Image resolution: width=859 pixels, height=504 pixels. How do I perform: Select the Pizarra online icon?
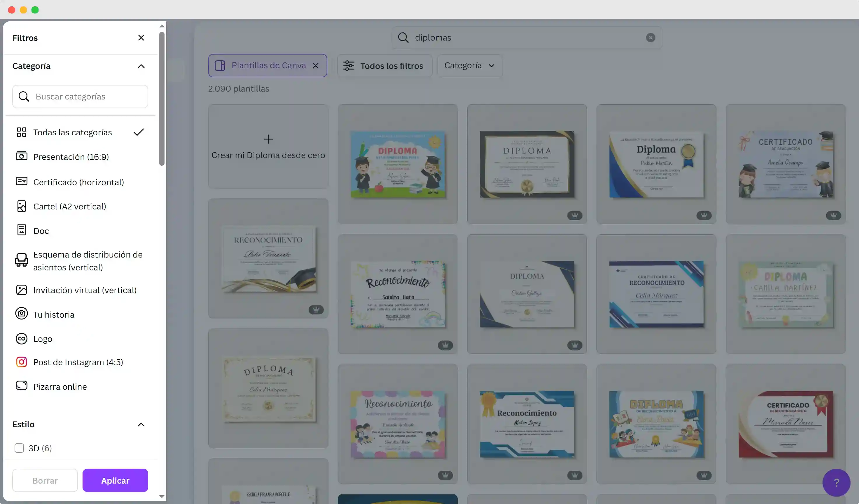[x=22, y=386]
